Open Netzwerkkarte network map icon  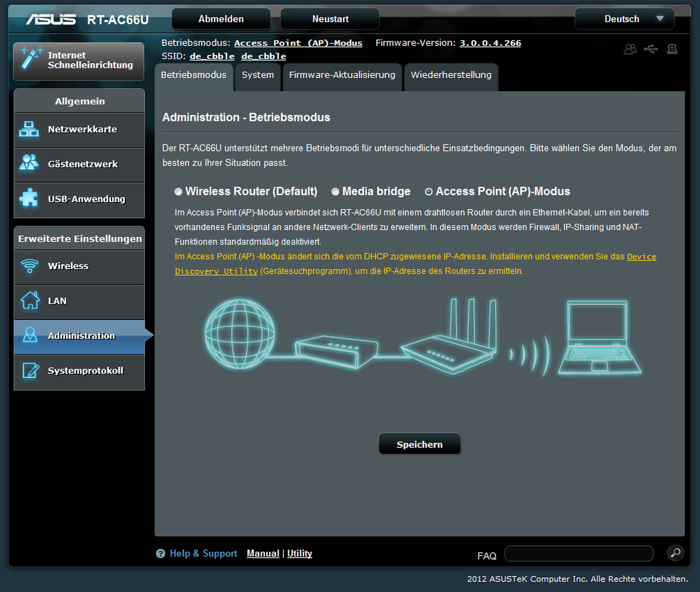[x=29, y=129]
